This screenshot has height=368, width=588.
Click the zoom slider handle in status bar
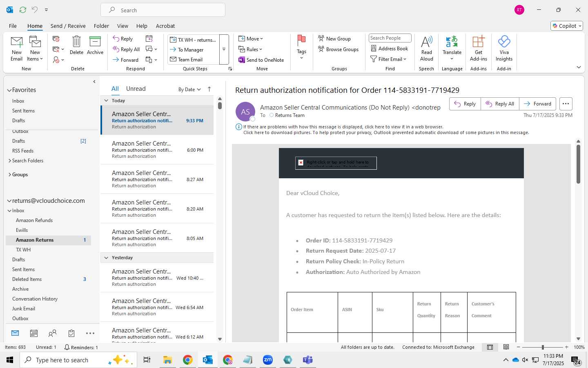pos(543,347)
